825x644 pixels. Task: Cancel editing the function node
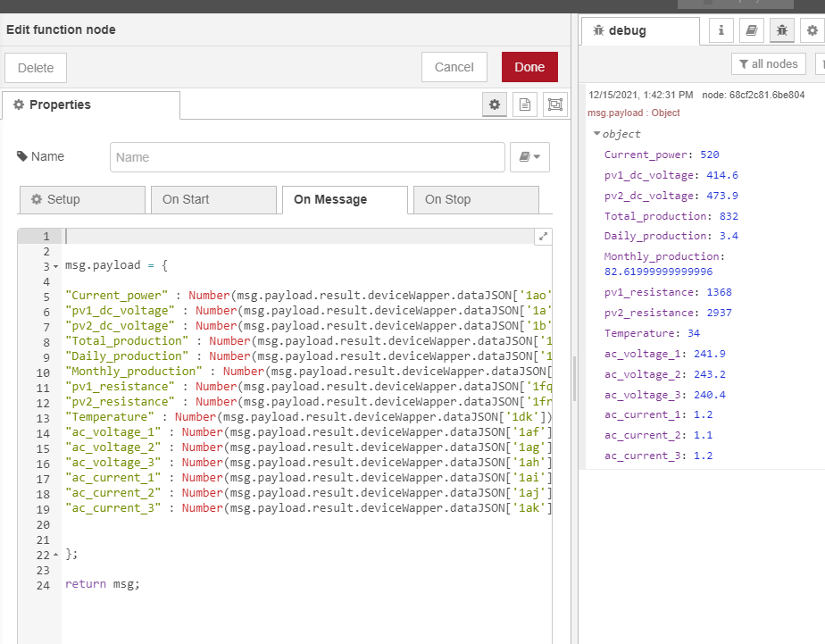[x=454, y=67]
